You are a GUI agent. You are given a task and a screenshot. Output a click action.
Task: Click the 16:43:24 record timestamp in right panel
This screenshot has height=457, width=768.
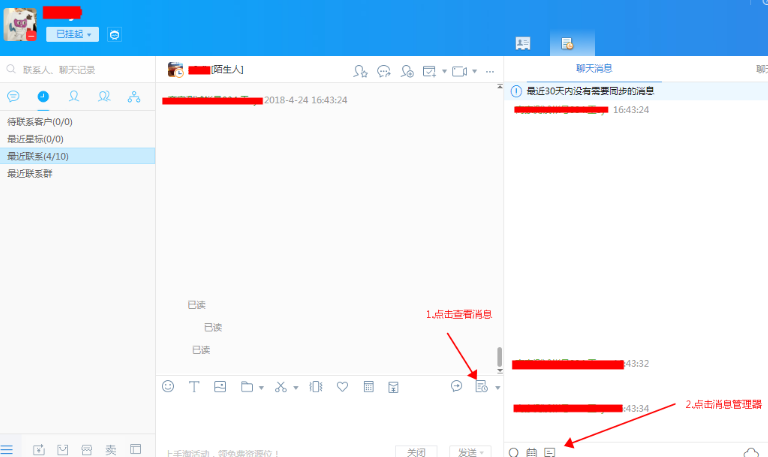pyautogui.click(x=631, y=110)
